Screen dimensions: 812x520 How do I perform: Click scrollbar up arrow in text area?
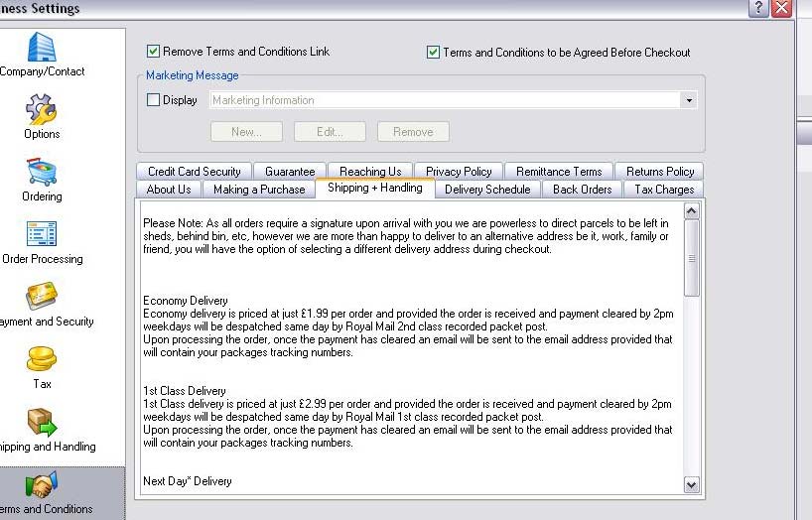coord(692,211)
